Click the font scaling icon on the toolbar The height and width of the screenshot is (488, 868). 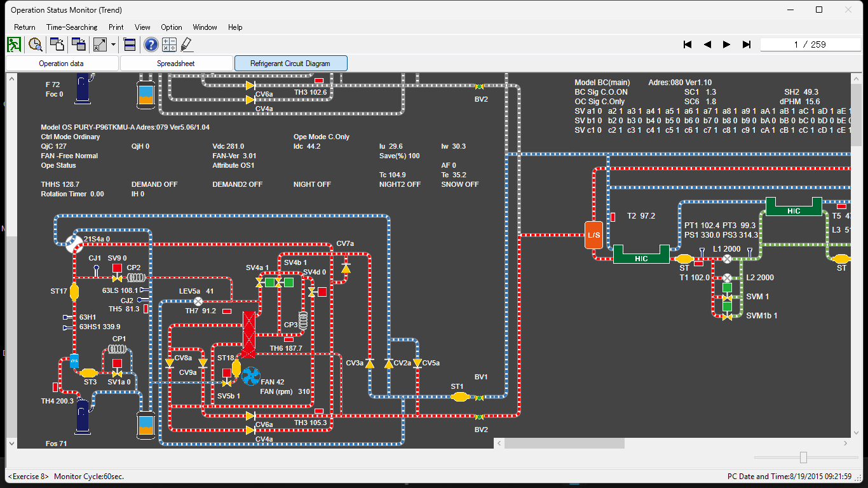click(100, 44)
